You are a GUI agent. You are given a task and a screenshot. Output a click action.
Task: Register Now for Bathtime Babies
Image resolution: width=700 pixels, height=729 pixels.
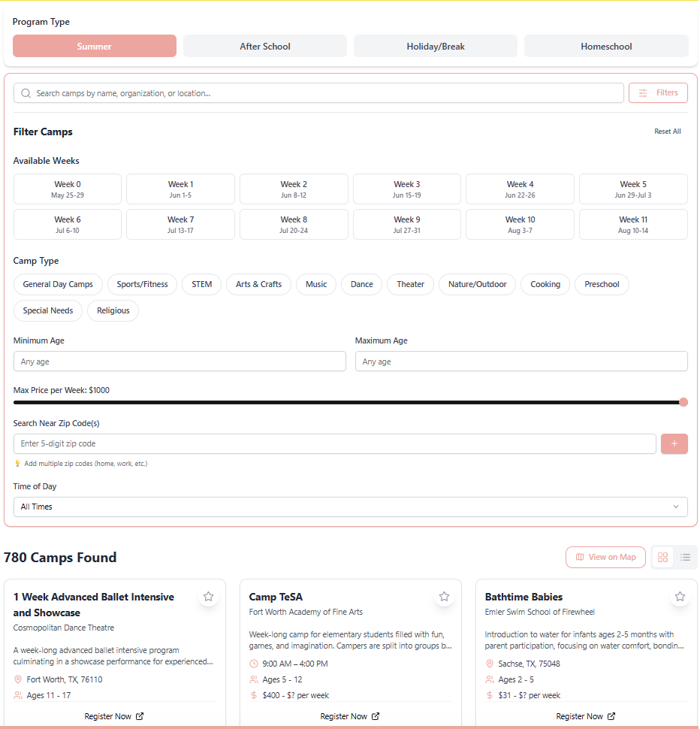586,715
